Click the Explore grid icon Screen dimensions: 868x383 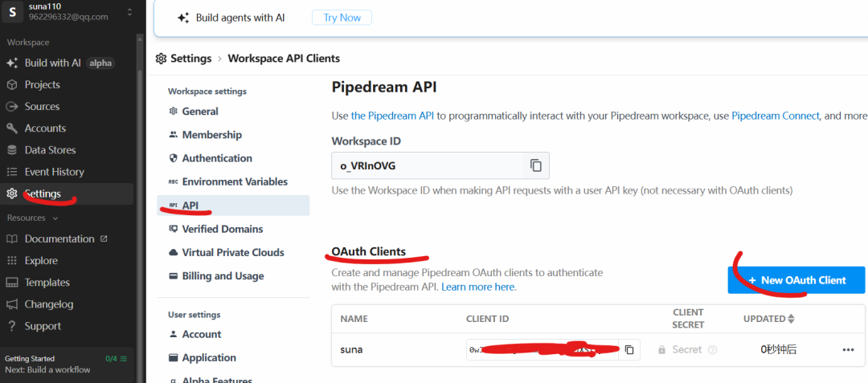(11, 260)
